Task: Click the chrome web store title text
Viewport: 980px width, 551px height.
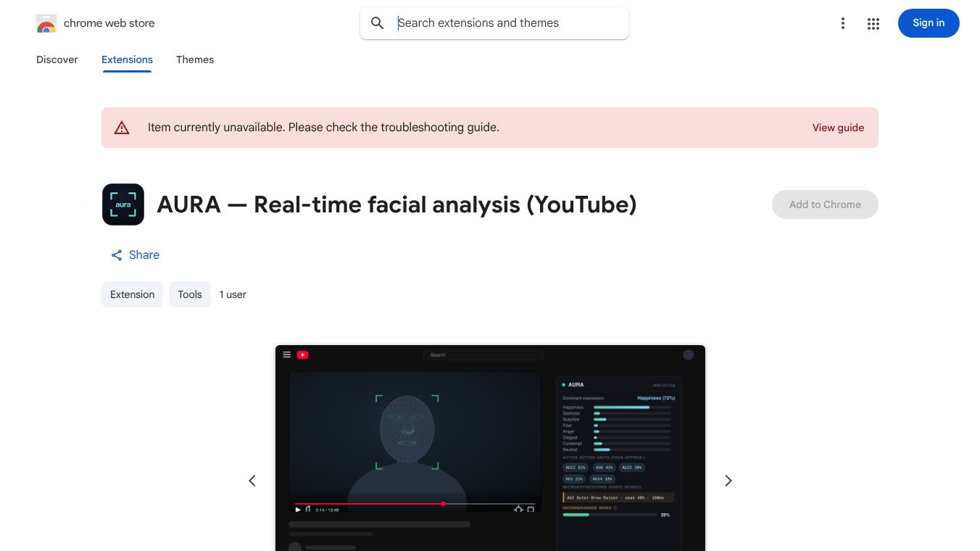Action: pyautogui.click(x=109, y=23)
